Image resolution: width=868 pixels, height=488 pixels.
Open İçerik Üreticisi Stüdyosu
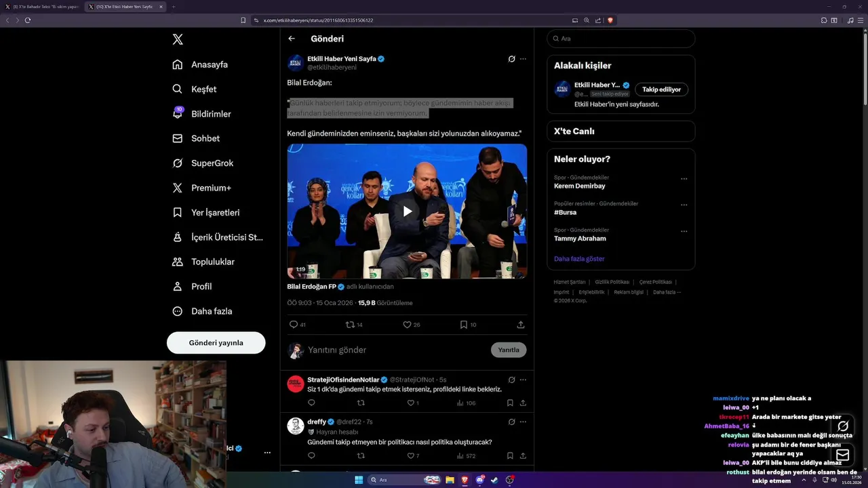(x=218, y=237)
